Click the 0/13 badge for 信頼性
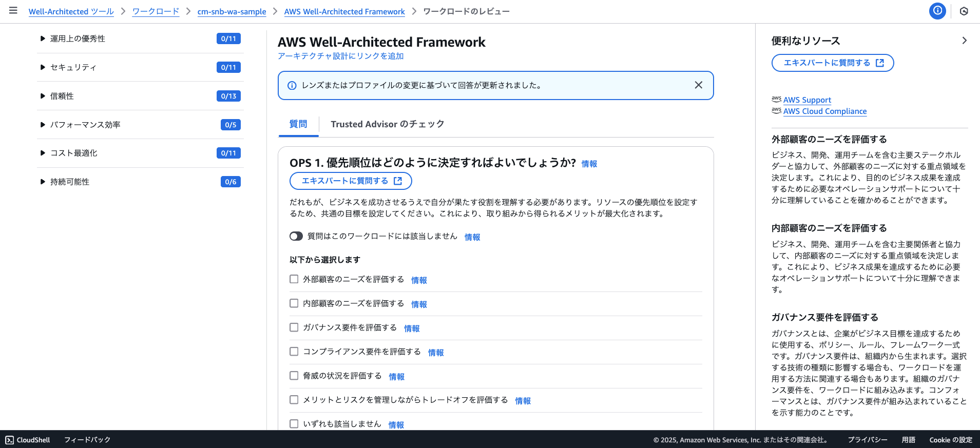980x448 pixels. pyautogui.click(x=228, y=96)
